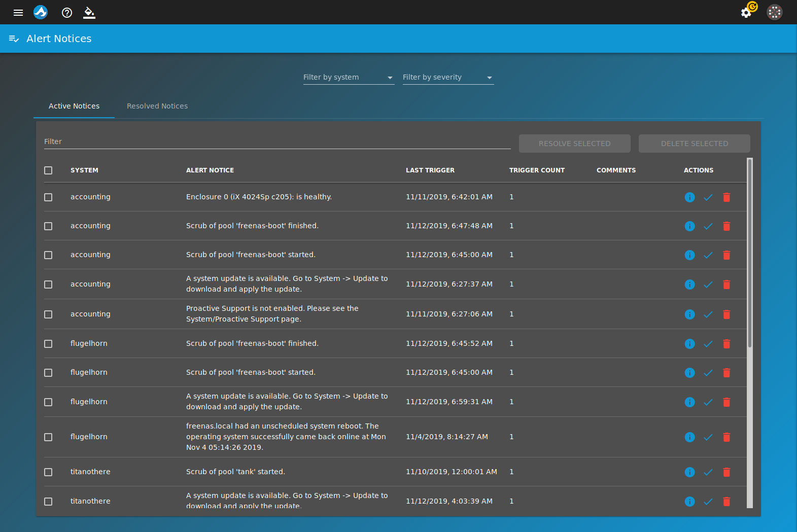Show info for accounting scrub started alert

pos(689,255)
